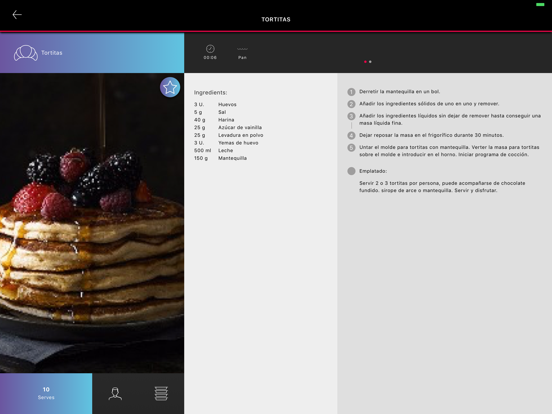The height and width of the screenshot is (414, 552).
Task: Click 'Dejar reposar la masa' step text
Action: [x=431, y=135]
